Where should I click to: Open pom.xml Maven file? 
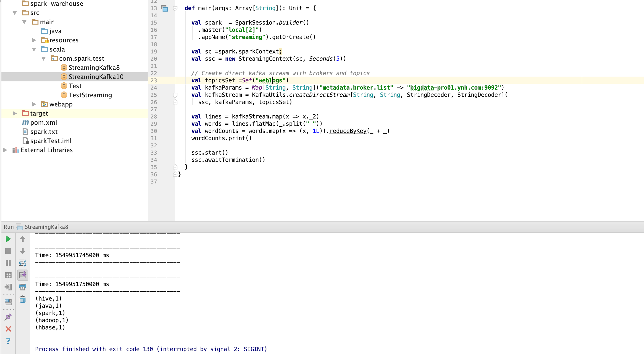39,122
